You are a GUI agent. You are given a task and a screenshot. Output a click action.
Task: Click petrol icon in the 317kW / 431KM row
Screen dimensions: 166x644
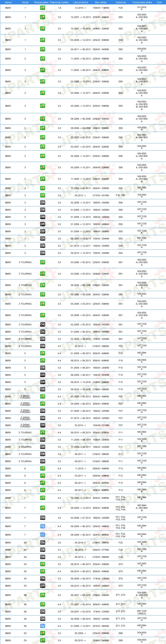43,195
